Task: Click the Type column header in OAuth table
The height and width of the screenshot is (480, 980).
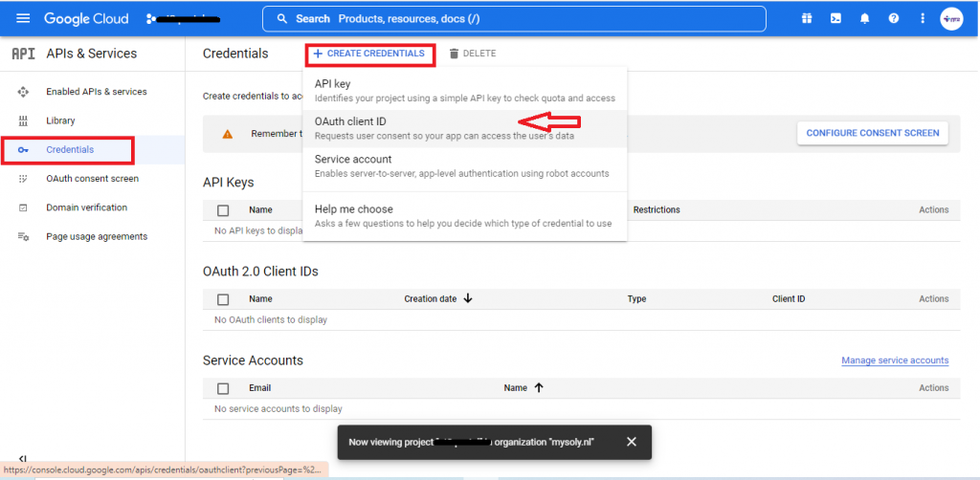Action: coord(636,299)
